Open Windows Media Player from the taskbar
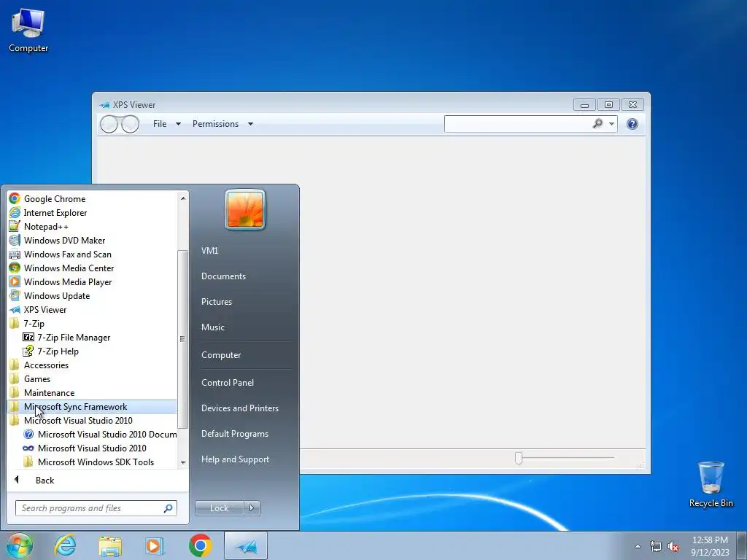 click(154, 545)
